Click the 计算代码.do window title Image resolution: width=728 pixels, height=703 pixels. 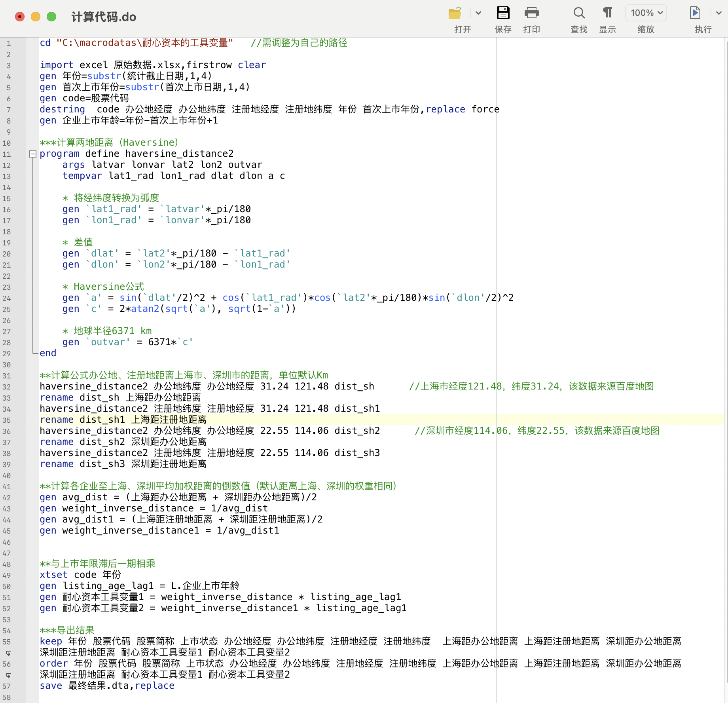coord(104,17)
